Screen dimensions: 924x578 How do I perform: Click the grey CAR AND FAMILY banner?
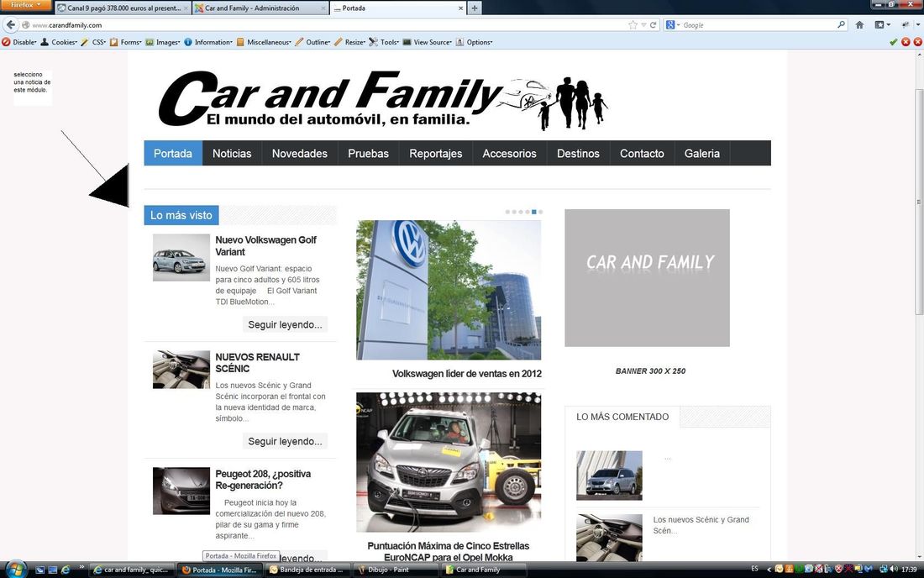click(647, 277)
